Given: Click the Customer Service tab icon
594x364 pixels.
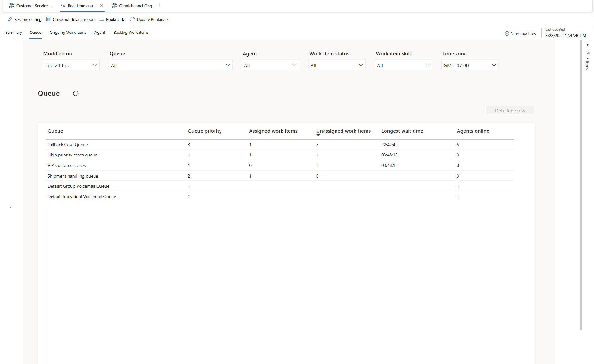Looking at the screenshot, I should 11,5.
